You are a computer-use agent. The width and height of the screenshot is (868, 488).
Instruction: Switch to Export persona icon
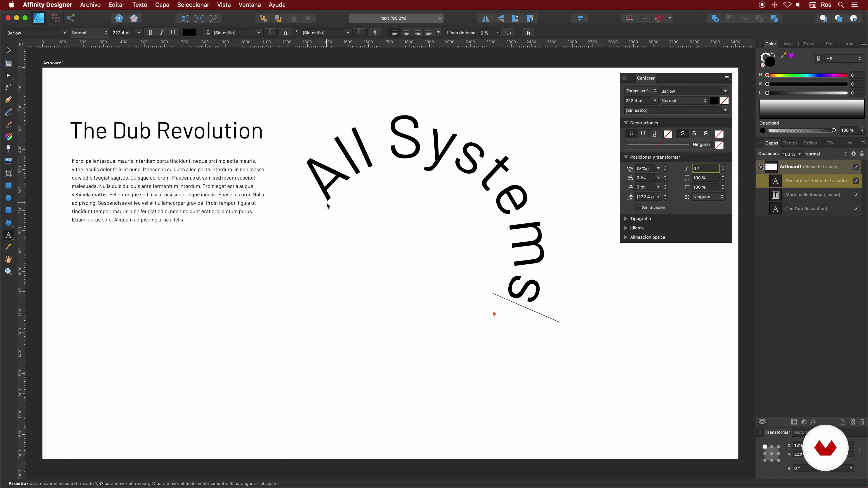point(71,18)
